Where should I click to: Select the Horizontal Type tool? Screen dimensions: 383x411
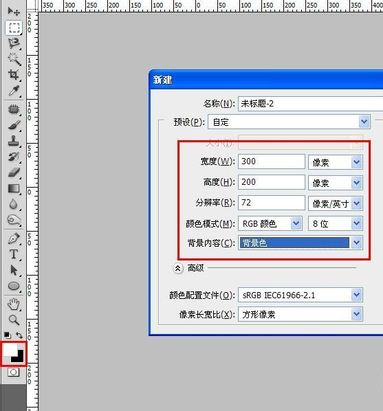tap(14, 255)
